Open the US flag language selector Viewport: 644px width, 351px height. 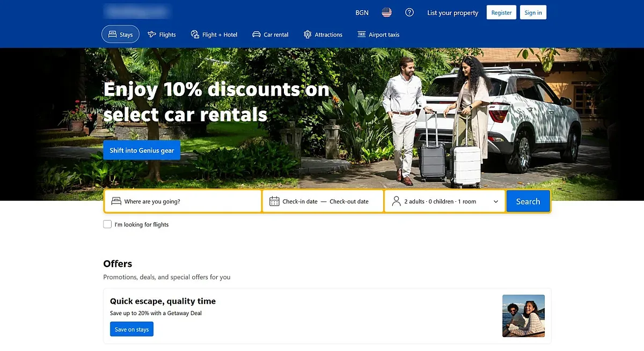pyautogui.click(x=386, y=12)
